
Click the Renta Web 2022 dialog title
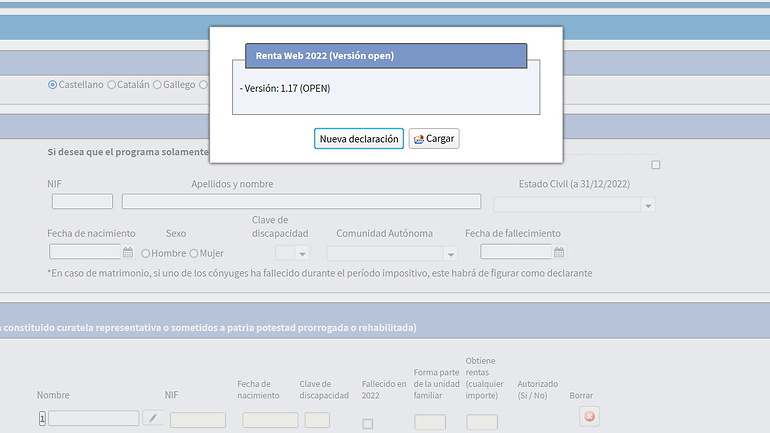325,56
